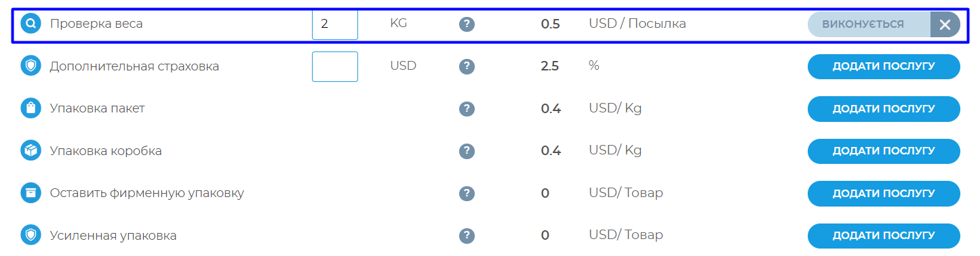The image size is (980, 256).
Task: Open help icon for Усиленная упаковка
Action: (x=466, y=236)
